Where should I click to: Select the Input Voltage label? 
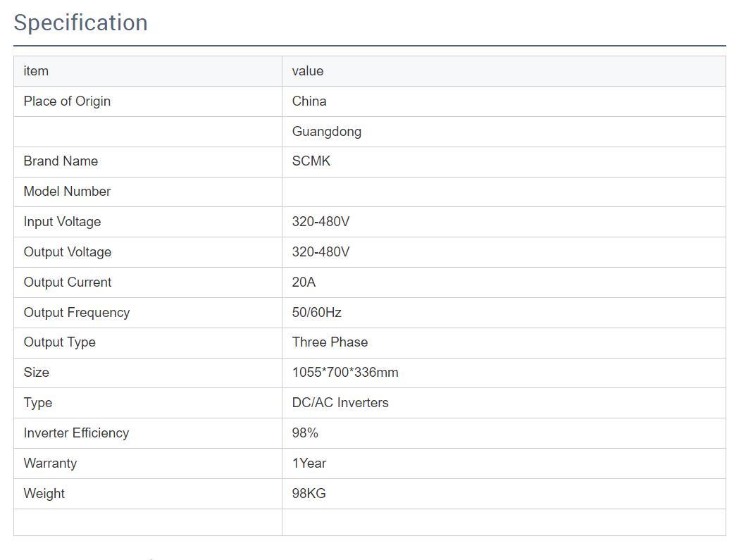[62, 222]
